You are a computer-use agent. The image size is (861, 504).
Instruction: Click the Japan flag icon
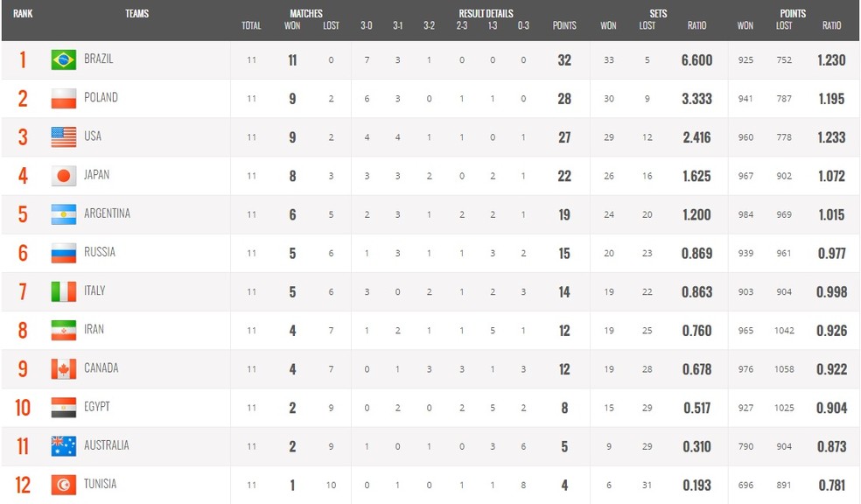(x=64, y=176)
